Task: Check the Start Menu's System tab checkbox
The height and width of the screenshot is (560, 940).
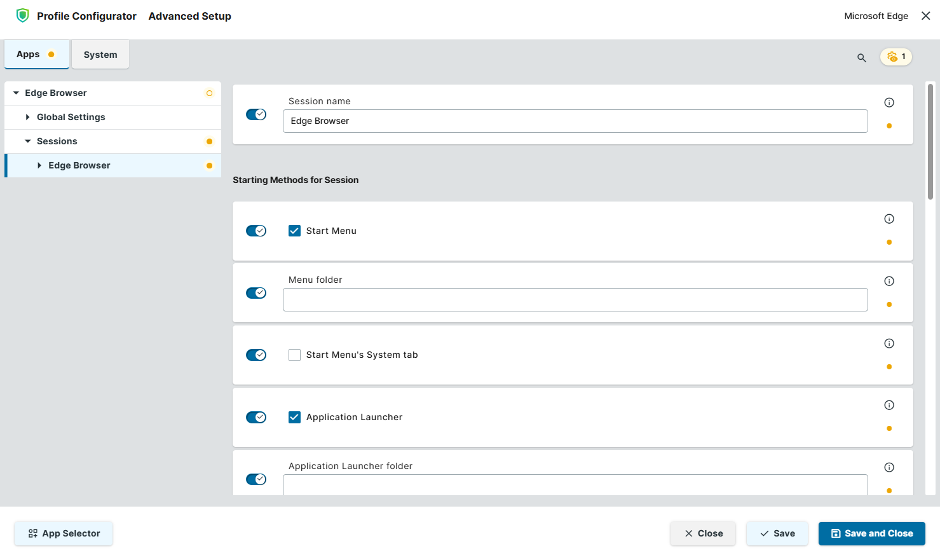Action: pos(294,355)
